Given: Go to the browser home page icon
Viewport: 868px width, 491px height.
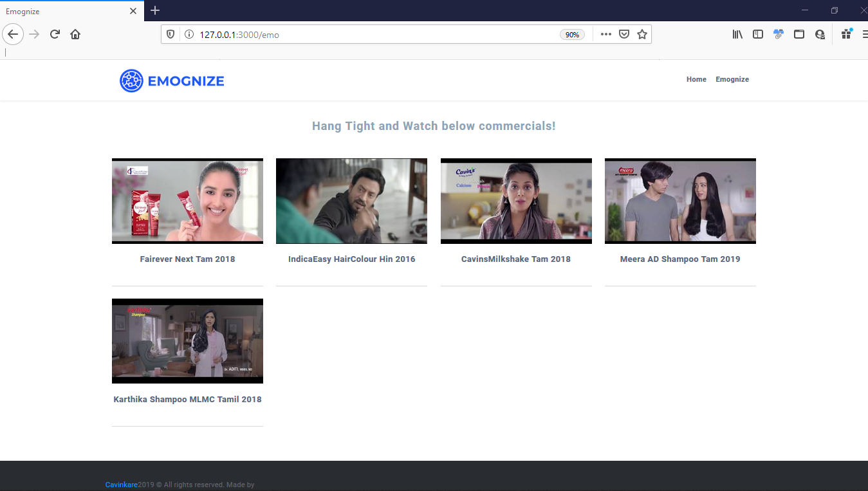Looking at the screenshot, I should [x=75, y=34].
